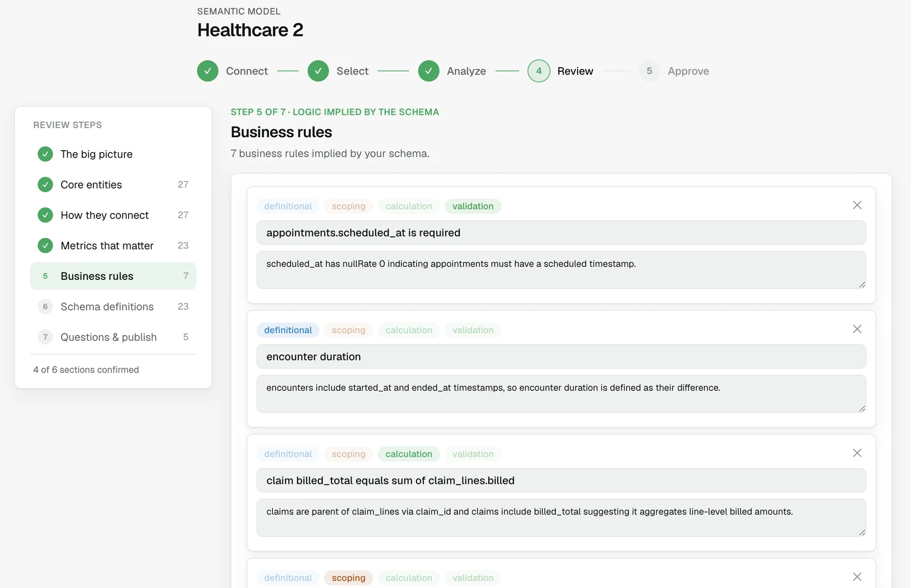Edit the appointments.scheduled_at is required title field

[561, 233]
